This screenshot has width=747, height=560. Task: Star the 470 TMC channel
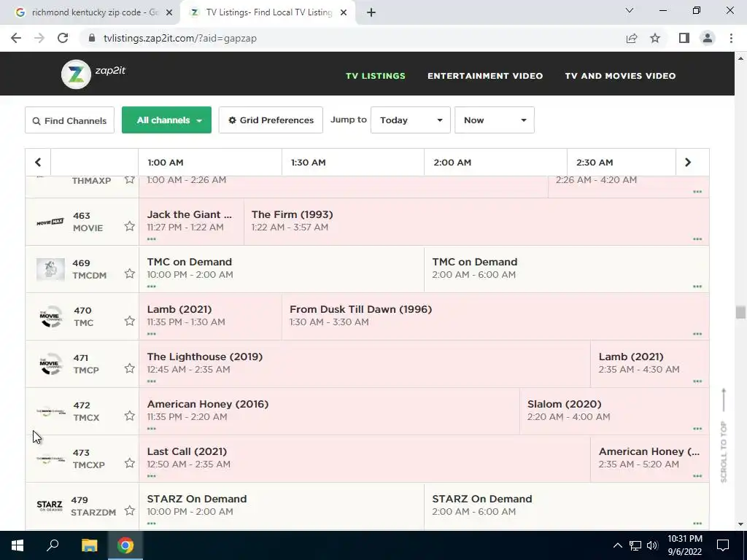tap(130, 321)
